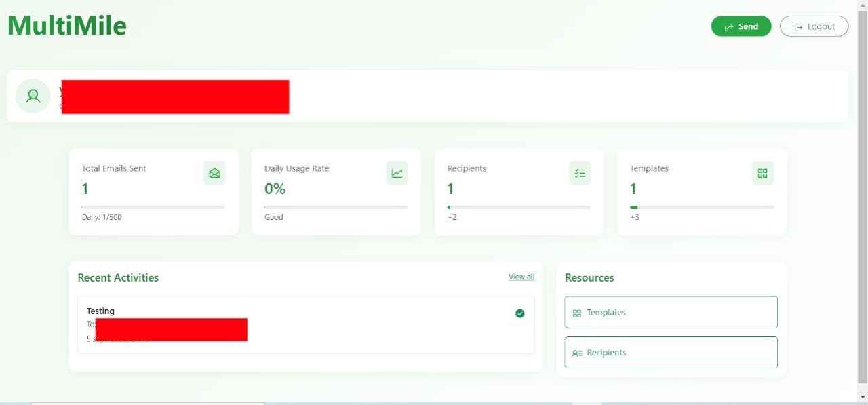Open the Testing activity entry
Screen dimensions: 868x405
click(x=306, y=325)
